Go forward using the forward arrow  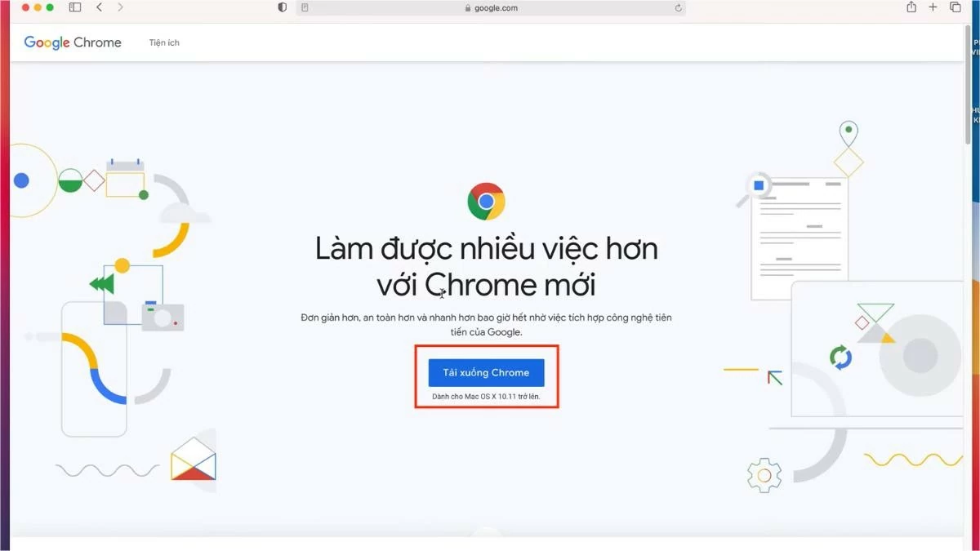coord(119,7)
